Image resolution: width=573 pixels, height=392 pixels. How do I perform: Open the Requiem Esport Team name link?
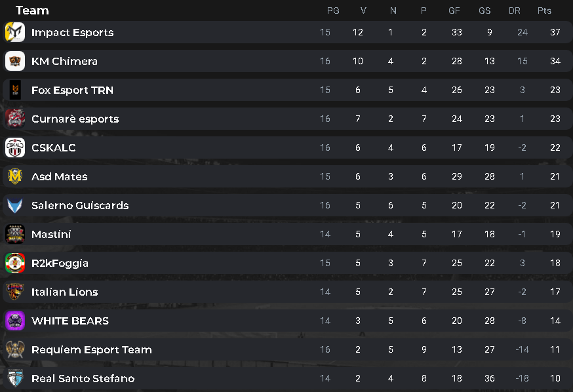pyautogui.click(x=91, y=350)
